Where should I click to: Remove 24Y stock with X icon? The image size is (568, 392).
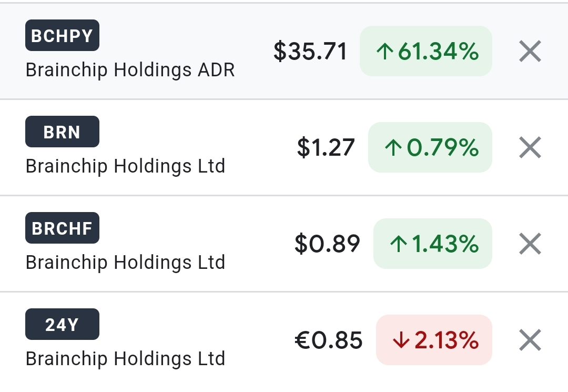[530, 340]
